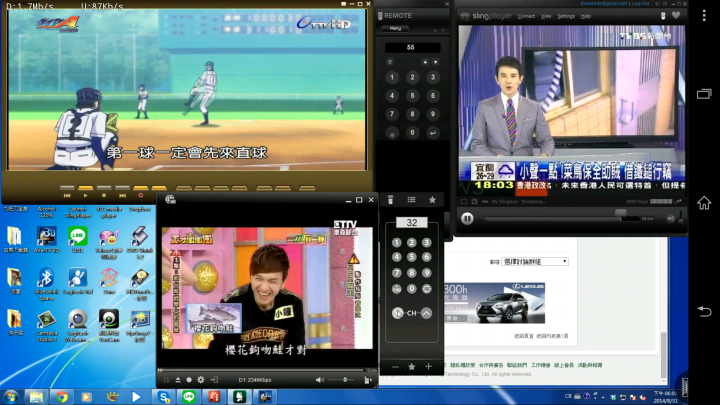Click the Windows Start button
Viewport: 720px width, 405px height.
pyautogui.click(x=11, y=397)
